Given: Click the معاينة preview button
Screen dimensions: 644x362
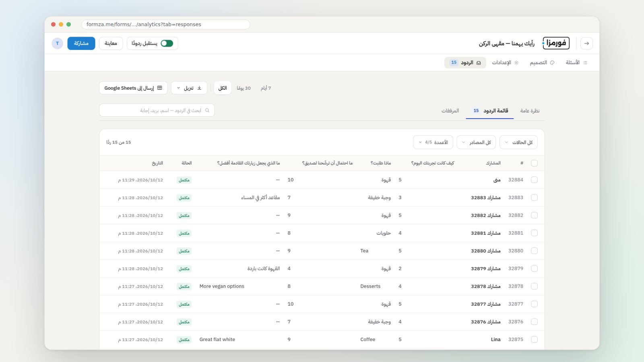Looking at the screenshot, I should [111, 43].
